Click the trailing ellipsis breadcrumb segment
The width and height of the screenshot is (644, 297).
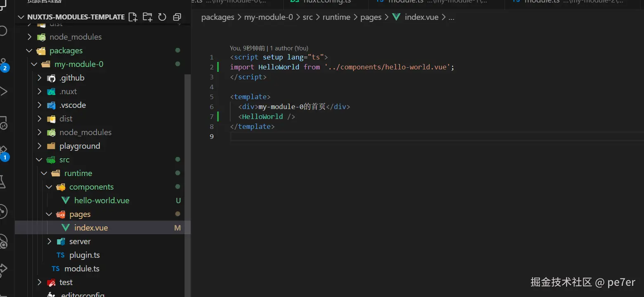(451, 17)
